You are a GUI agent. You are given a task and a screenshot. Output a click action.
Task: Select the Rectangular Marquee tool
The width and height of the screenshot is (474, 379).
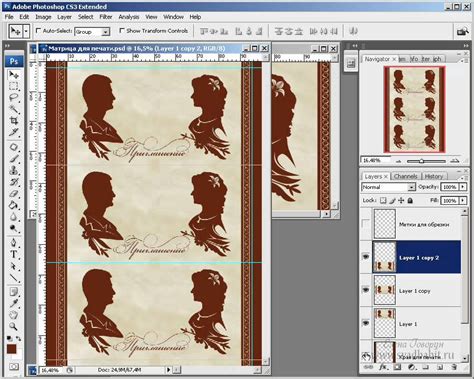click(x=14, y=86)
